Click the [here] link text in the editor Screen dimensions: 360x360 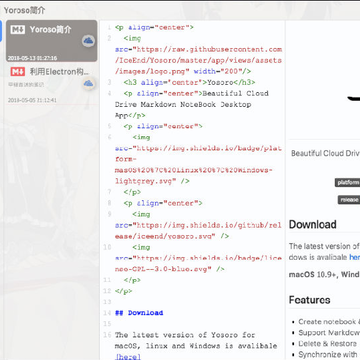(x=128, y=356)
